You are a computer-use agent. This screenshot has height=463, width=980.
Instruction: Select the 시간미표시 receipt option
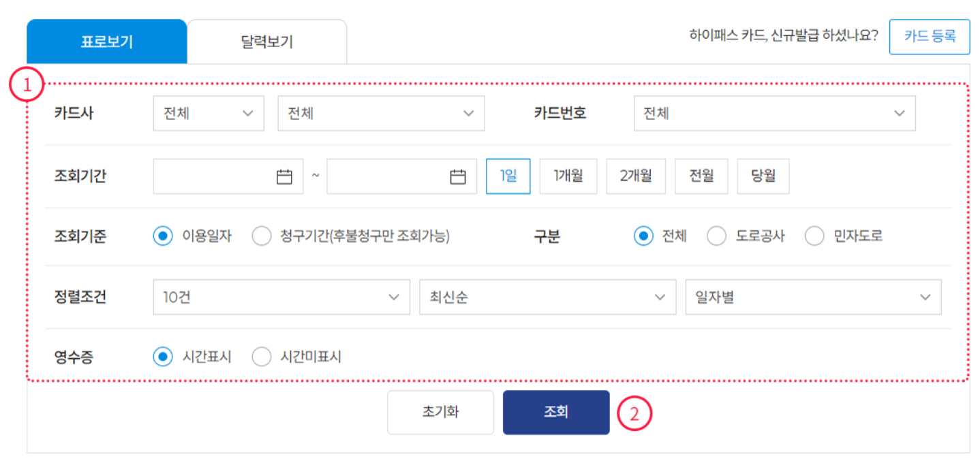click(262, 356)
